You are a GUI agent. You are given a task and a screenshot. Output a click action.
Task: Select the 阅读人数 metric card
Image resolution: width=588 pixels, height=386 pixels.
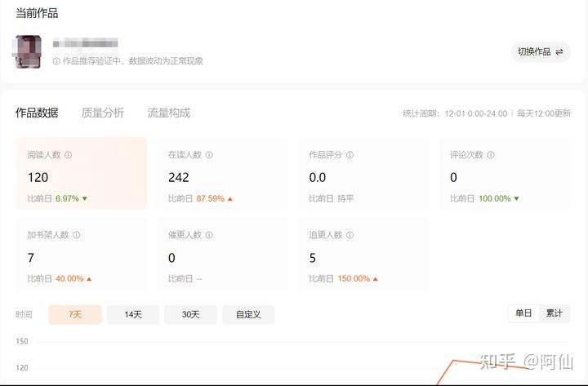(81, 173)
